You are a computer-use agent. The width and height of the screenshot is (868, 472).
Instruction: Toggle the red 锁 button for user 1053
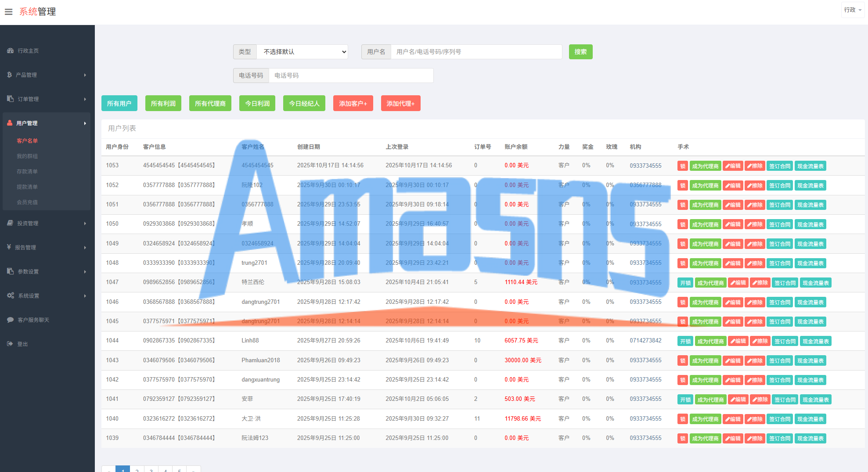click(682, 166)
